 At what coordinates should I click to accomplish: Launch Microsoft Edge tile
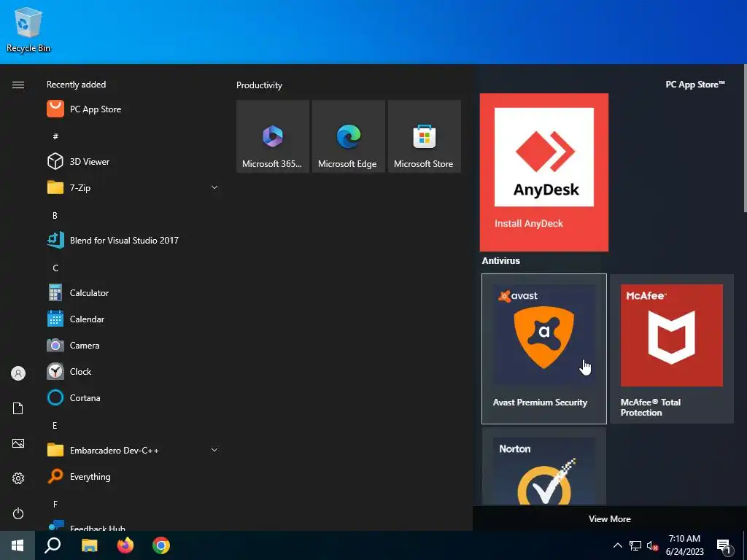click(348, 136)
